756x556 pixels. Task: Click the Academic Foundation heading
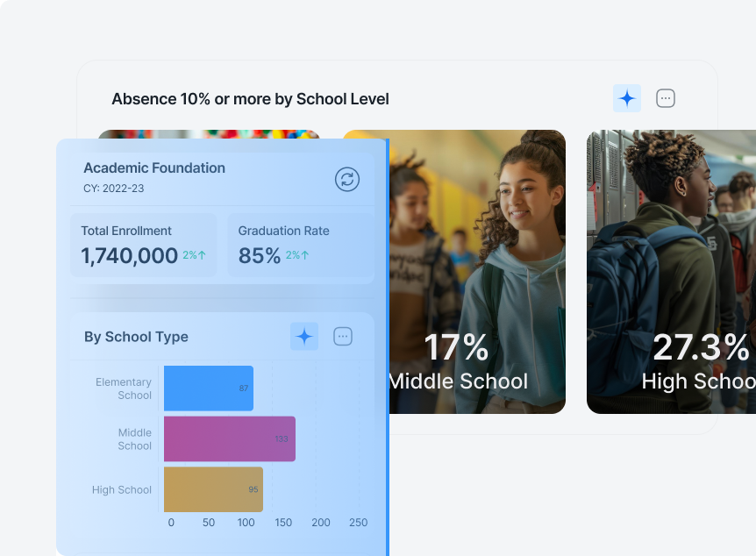click(x=154, y=168)
